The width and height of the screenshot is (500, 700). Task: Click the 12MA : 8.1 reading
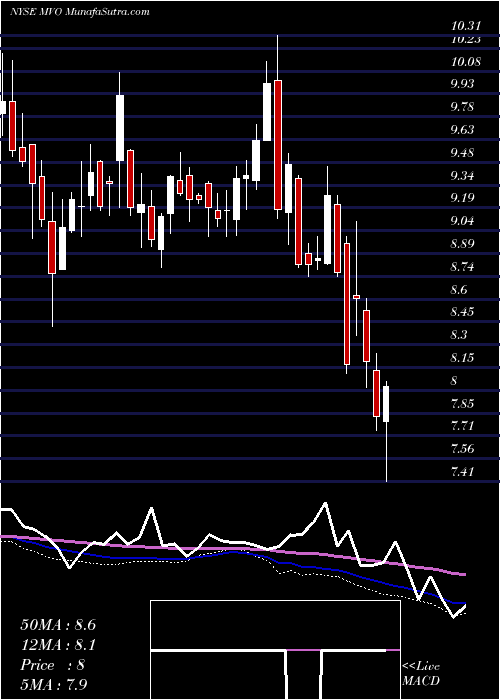58,645
